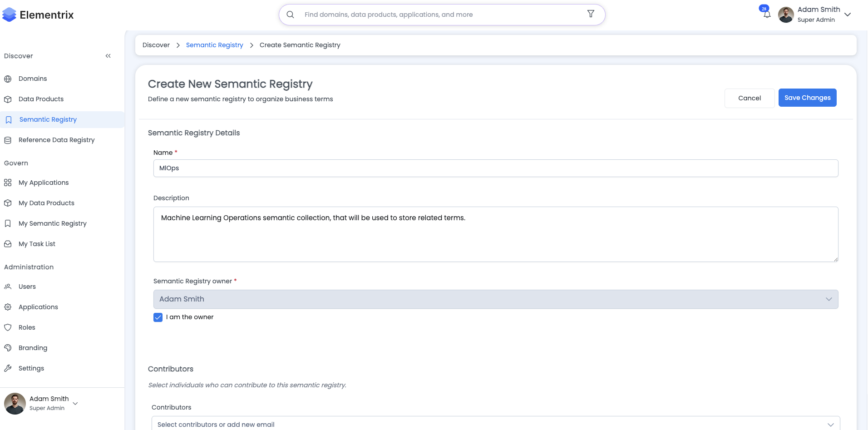The image size is (868, 430).
Task: Click the notification bell icon
Action: coord(766,15)
